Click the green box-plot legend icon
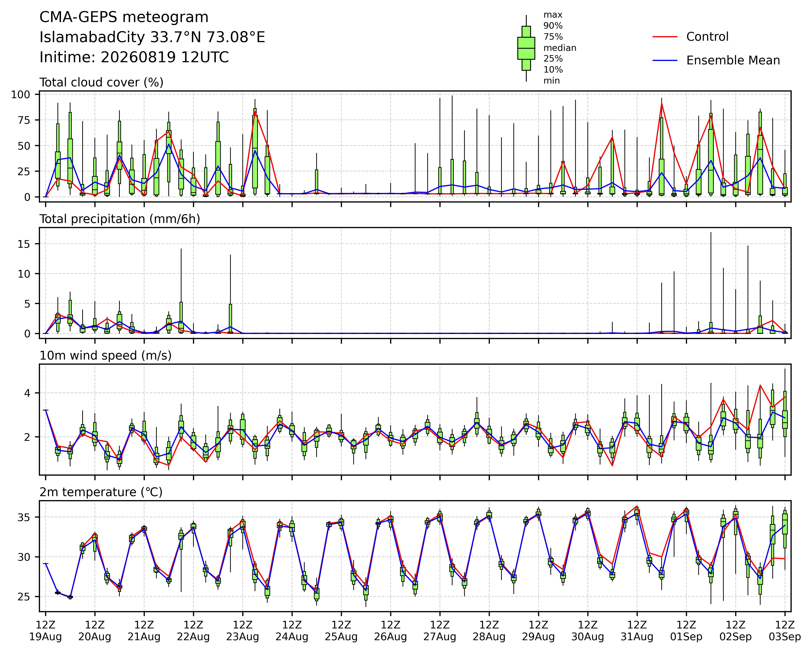Image resolution: width=812 pixels, height=653 pixels. coord(526,48)
